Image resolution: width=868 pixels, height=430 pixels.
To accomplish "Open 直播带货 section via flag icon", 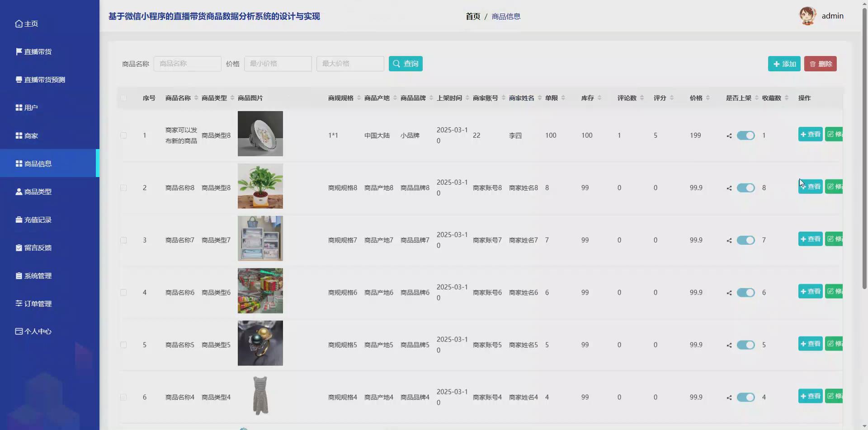I will 18,51.
